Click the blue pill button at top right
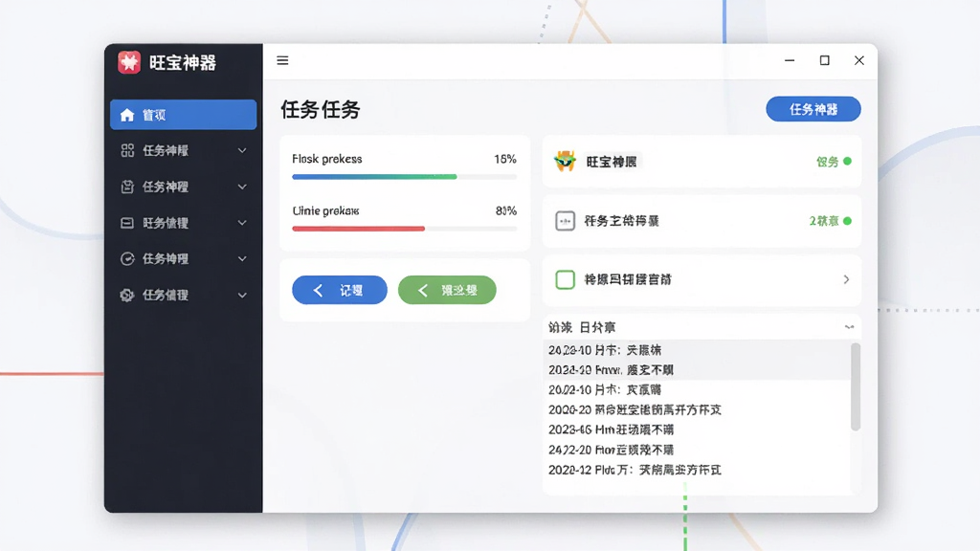Image resolution: width=980 pixels, height=551 pixels. (813, 109)
